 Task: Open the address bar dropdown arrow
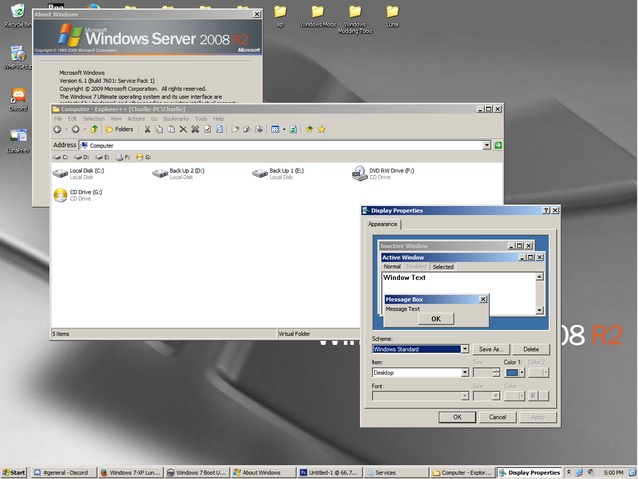(487, 145)
